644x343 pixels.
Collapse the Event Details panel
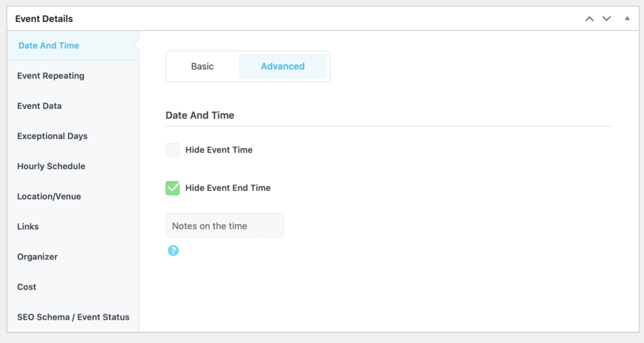626,19
